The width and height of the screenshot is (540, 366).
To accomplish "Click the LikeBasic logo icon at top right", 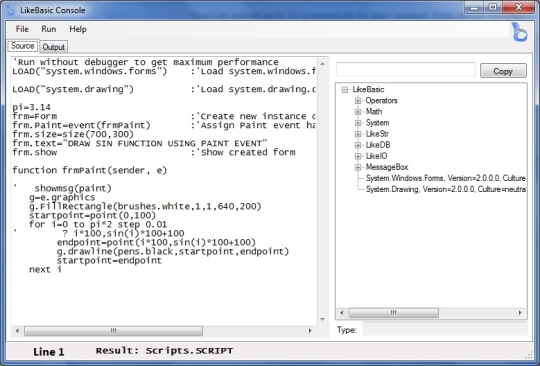I will point(519,32).
